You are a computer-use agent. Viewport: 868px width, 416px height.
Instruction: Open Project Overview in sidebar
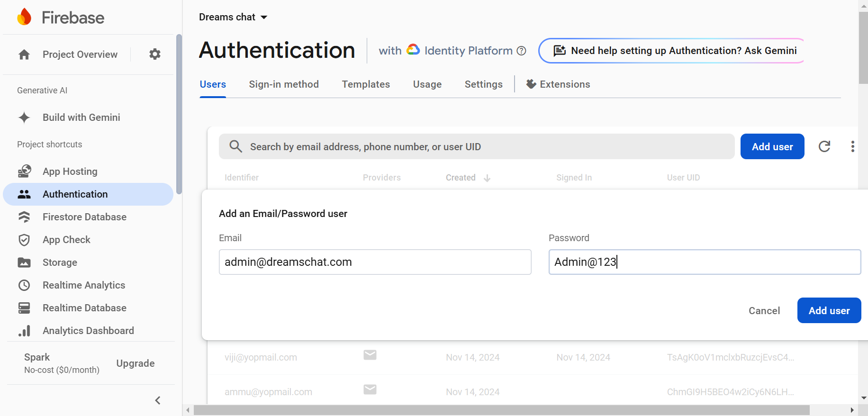point(80,54)
